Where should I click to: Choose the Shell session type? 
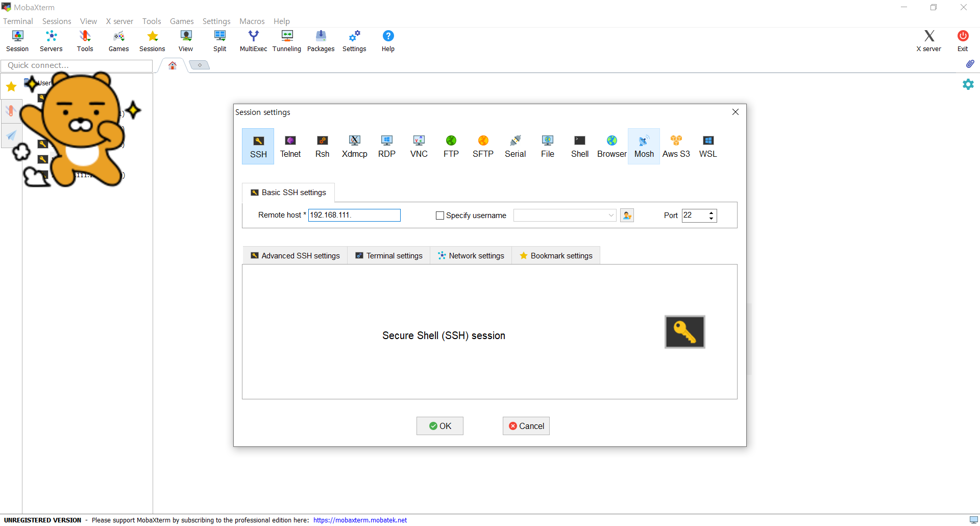[580, 146]
